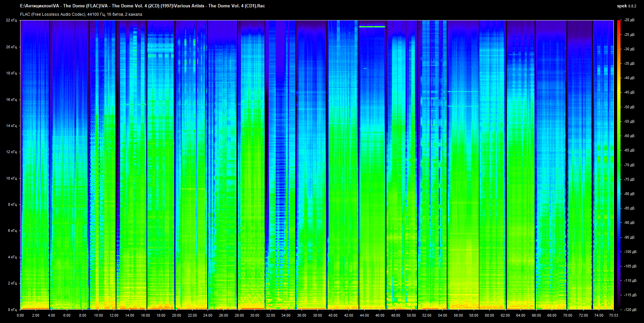The image size is (644, 323).
Task: Click the 0 кГц frequency axis label
Action: (12, 310)
